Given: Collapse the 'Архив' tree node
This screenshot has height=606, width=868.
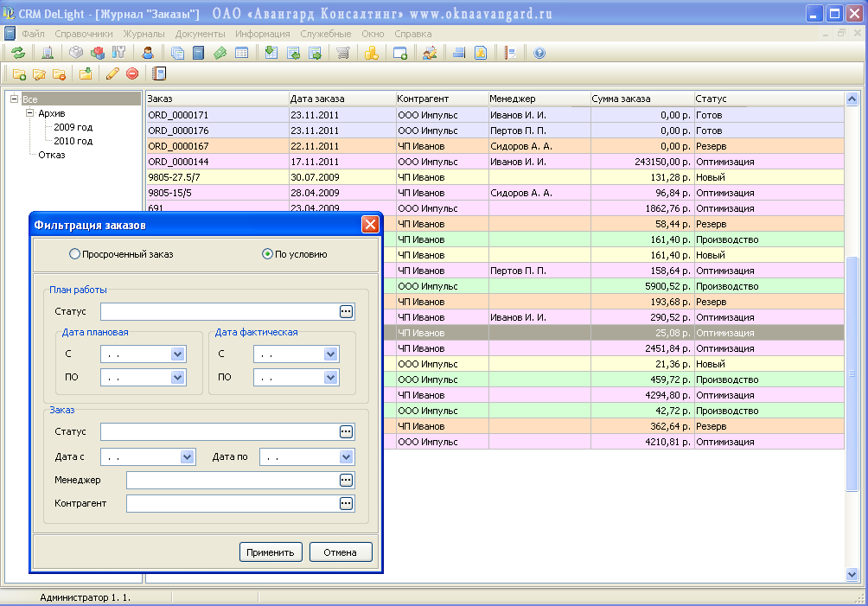Looking at the screenshot, I should [29, 113].
